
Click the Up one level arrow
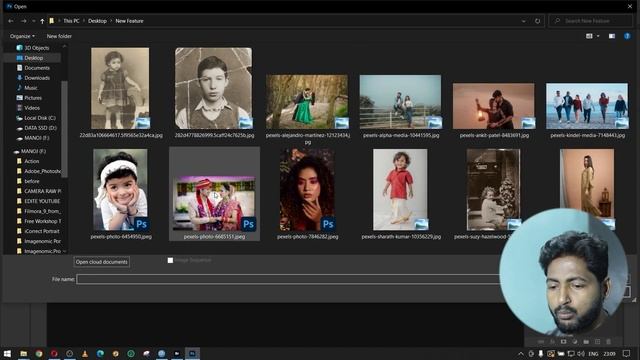tap(42, 21)
